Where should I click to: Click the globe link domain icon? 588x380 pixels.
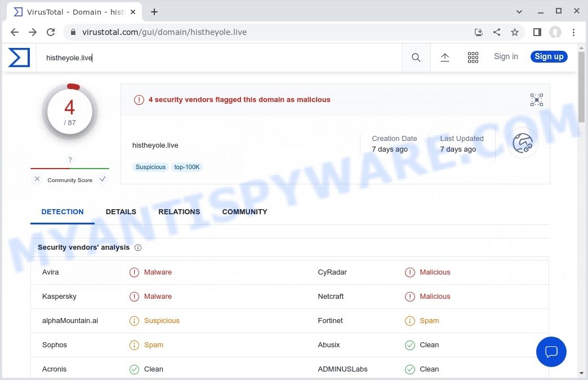[x=522, y=143]
